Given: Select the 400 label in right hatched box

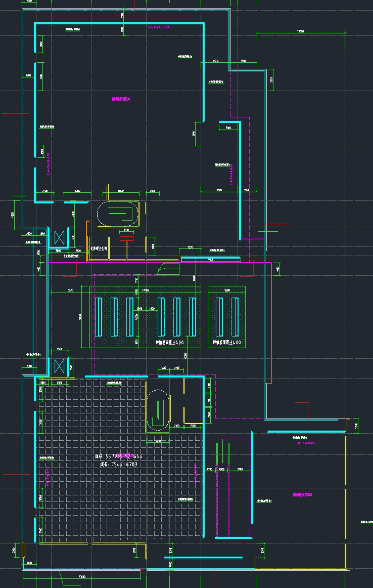Looking at the screenshot, I should pyautogui.click(x=227, y=343).
